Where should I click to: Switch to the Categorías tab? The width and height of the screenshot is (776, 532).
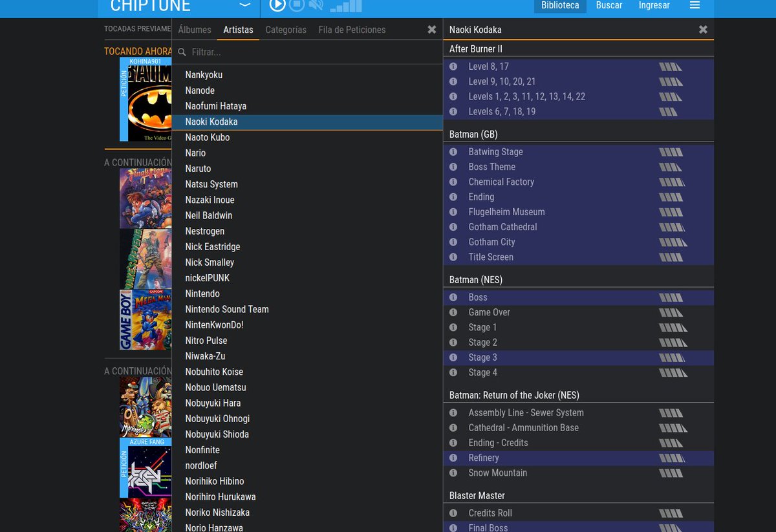tap(286, 30)
